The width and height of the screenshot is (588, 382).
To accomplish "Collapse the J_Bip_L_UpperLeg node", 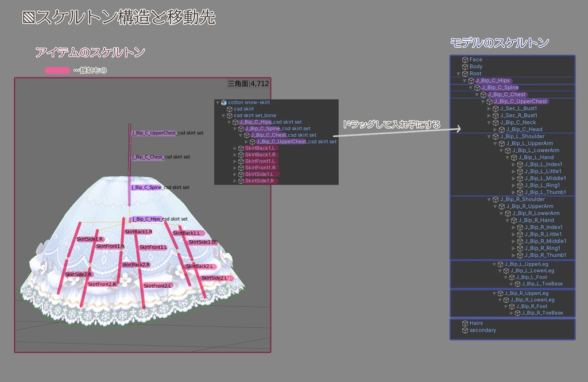I will click(x=494, y=265).
